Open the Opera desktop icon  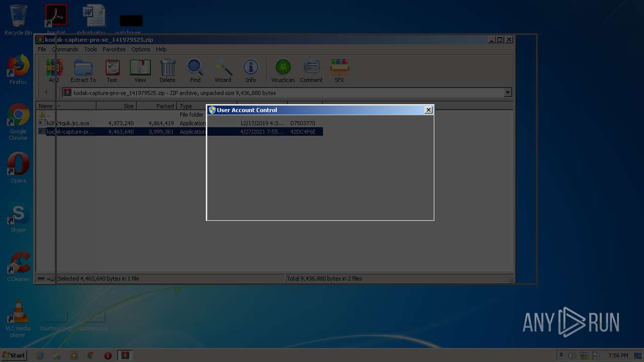tap(18, 167)
